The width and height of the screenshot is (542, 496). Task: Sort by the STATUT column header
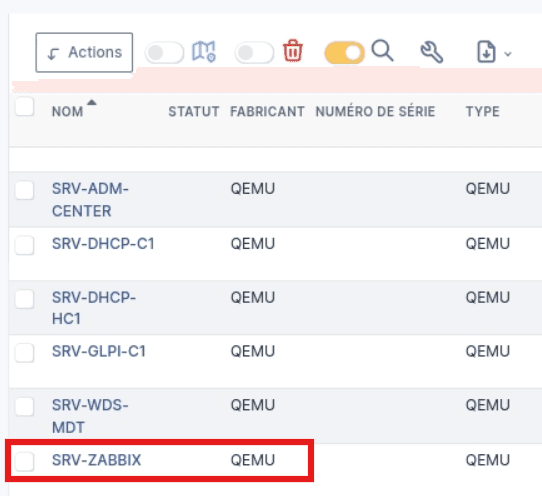coord(194,112)
